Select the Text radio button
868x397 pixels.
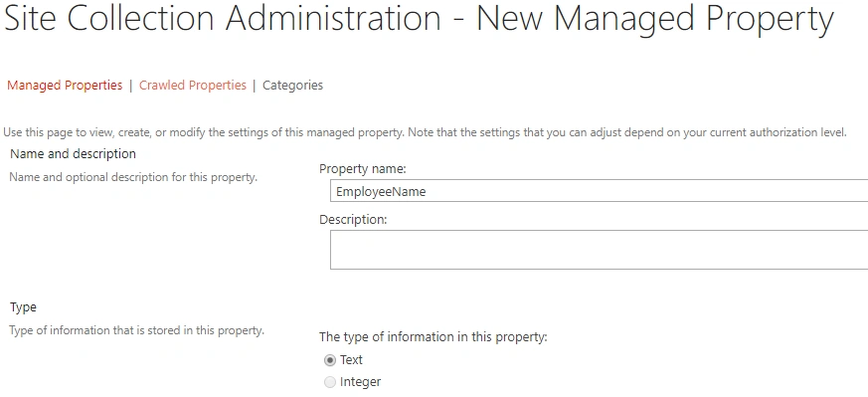click(330, 360)
